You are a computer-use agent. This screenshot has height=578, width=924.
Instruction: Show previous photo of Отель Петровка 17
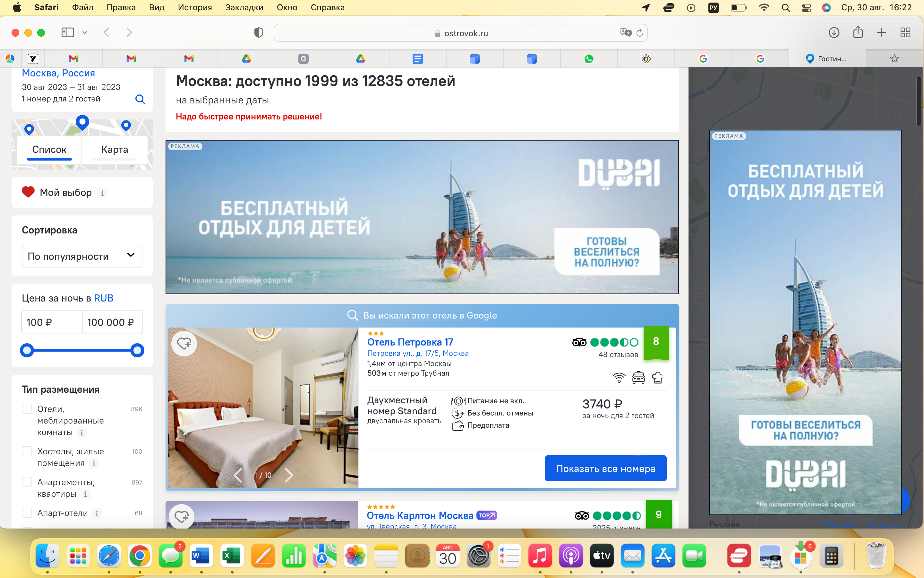237,475
